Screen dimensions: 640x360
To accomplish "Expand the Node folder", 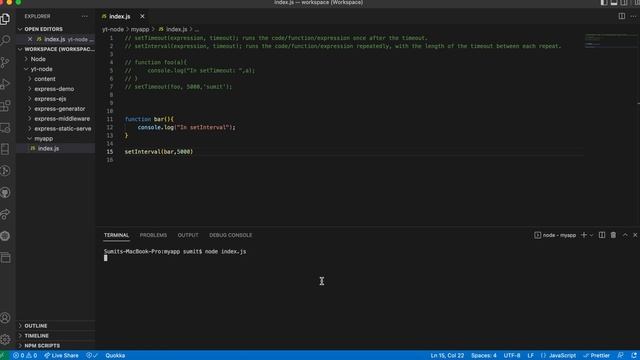I will (x=38, y=59).
